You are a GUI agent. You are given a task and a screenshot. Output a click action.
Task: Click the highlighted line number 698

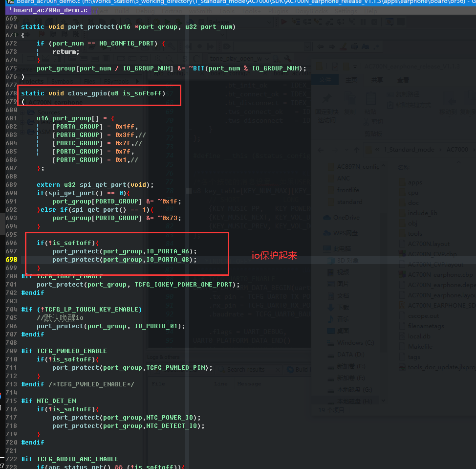(x=11, y=259)
